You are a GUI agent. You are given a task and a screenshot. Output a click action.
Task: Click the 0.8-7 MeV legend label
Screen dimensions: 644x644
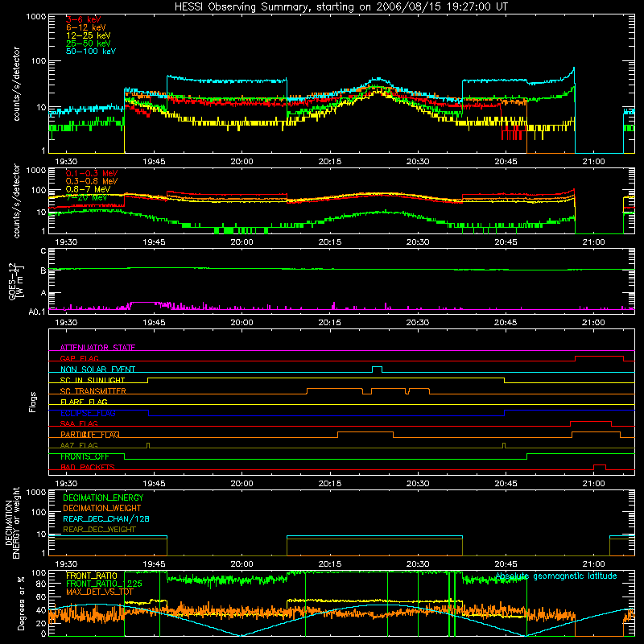click(x=88, y=189)
